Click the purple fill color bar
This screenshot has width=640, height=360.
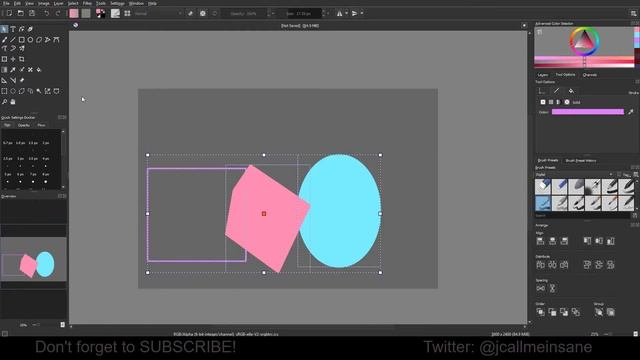pos(588,112)
